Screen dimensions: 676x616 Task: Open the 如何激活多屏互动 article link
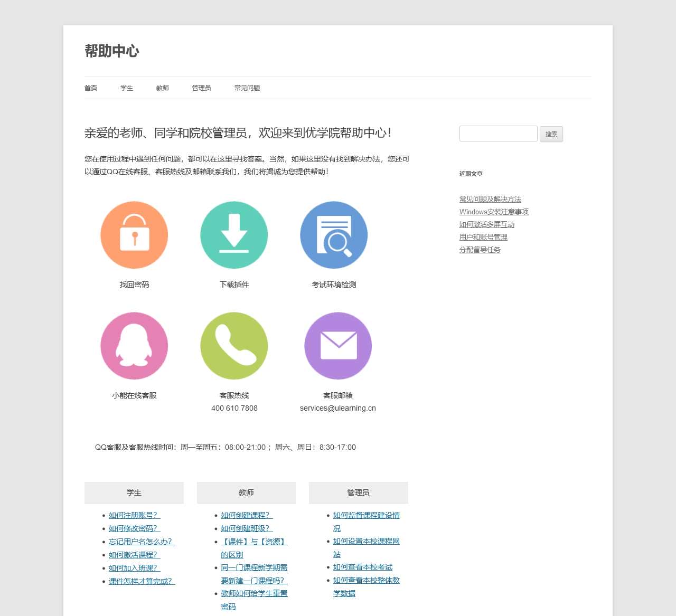pos(487,224)
